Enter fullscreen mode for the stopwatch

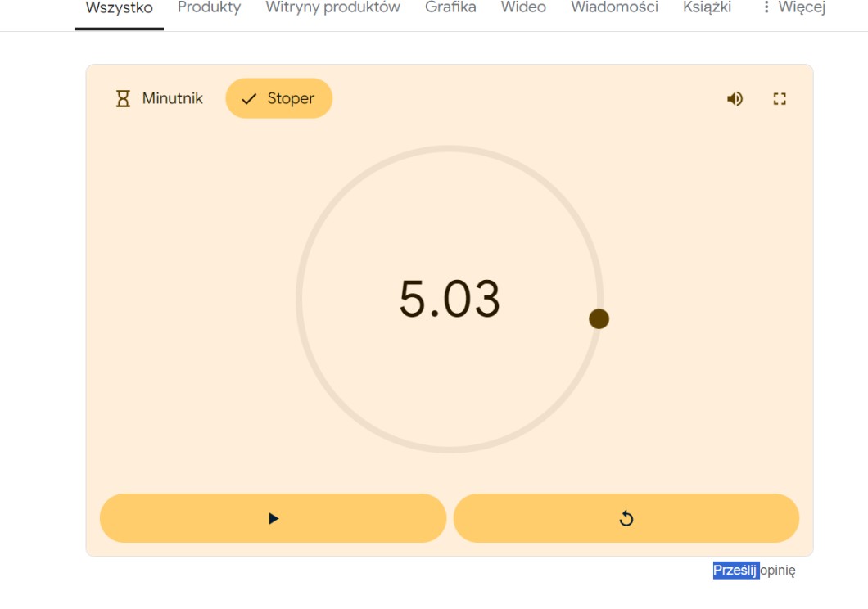780,99
